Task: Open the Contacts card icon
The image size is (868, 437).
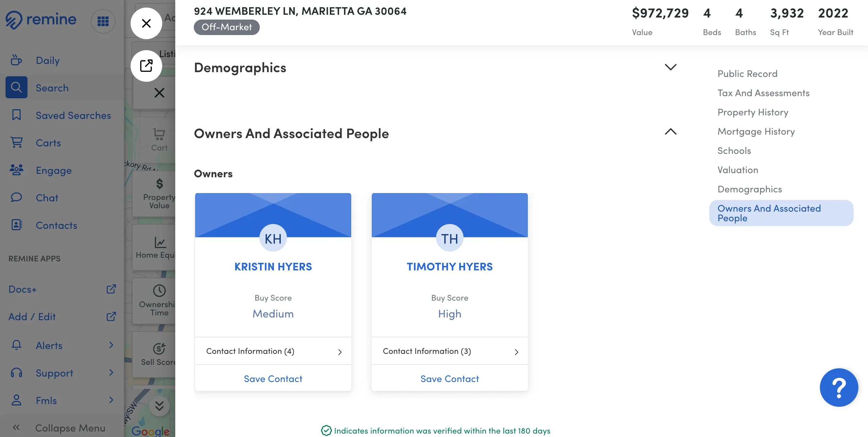Action: 16,225
